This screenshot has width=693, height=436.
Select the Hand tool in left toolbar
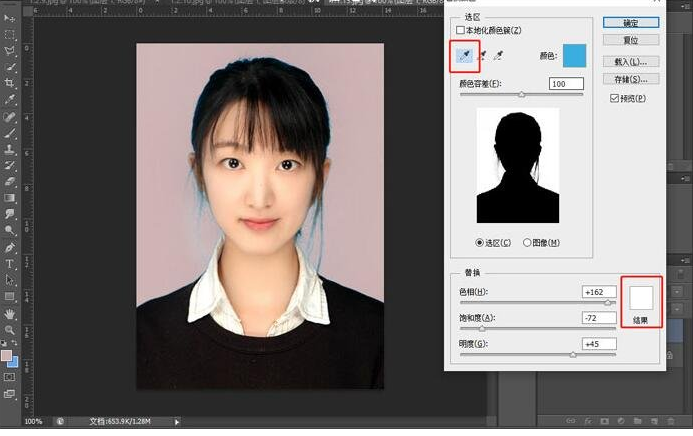[x=10, y=313]
